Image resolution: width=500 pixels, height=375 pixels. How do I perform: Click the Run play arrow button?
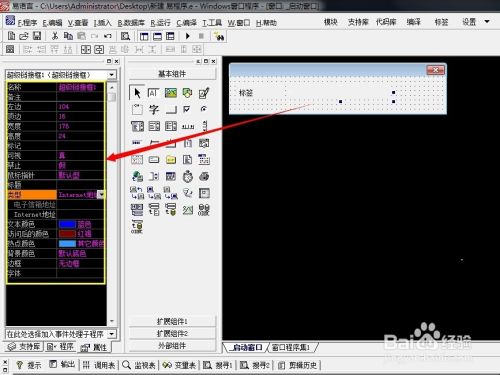point(188,36)
